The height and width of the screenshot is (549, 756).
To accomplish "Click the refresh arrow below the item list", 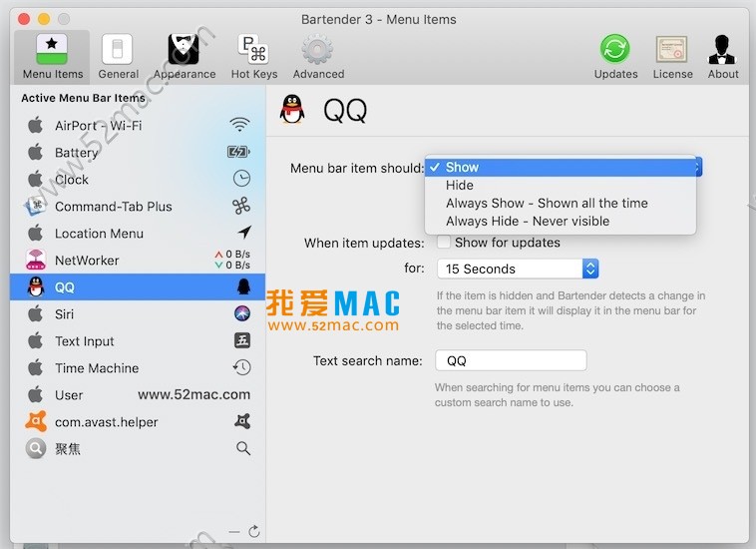I will coord(254,532).
